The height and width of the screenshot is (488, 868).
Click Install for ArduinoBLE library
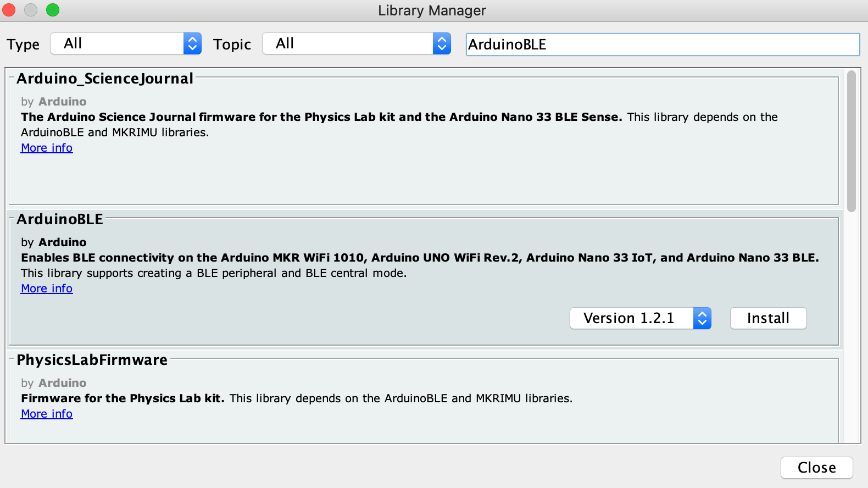[x=768, y=318]
